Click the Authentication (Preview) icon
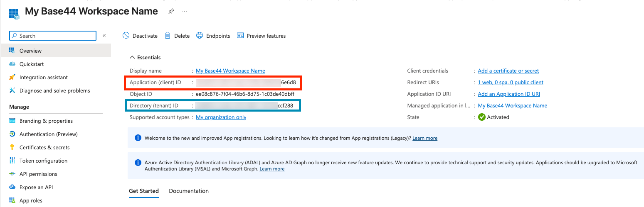Image resolution: width=644 pixels, height=207 pixels. [x=12, y=134]
